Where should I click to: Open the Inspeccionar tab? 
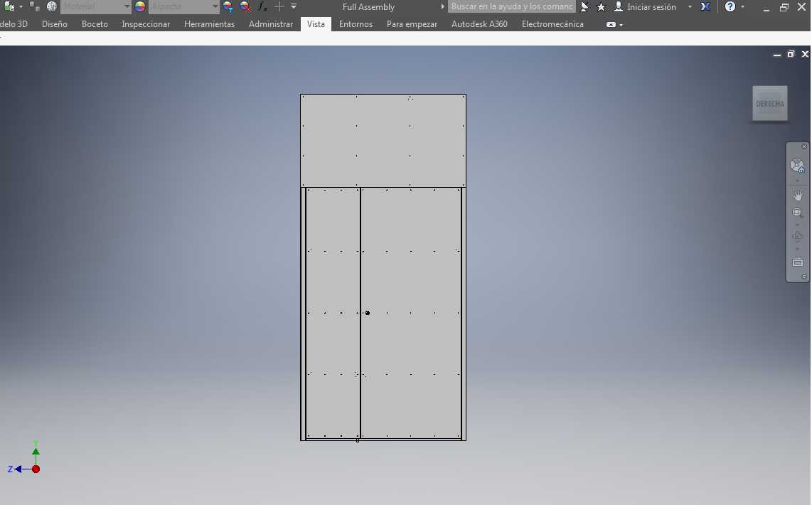coord(146,23)
